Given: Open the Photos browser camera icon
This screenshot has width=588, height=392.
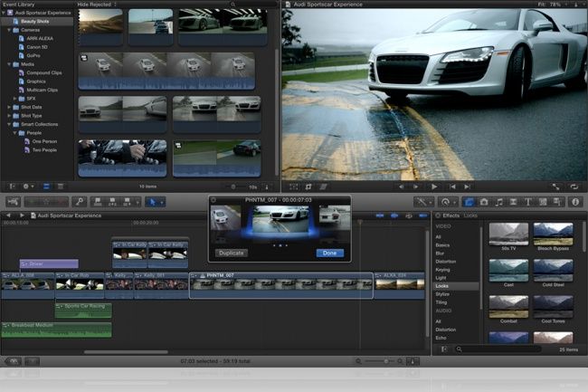Looking at the screenshot, I should [x=484, y=202].
